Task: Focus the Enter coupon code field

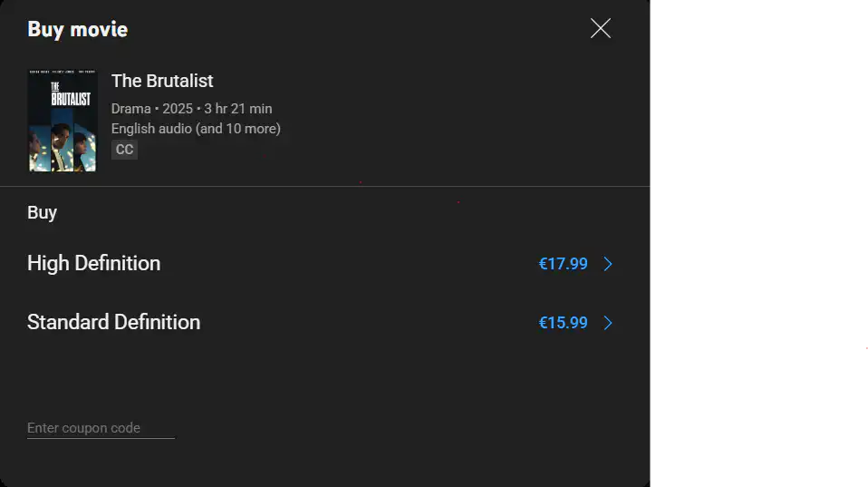Action: tap(101, 428)
